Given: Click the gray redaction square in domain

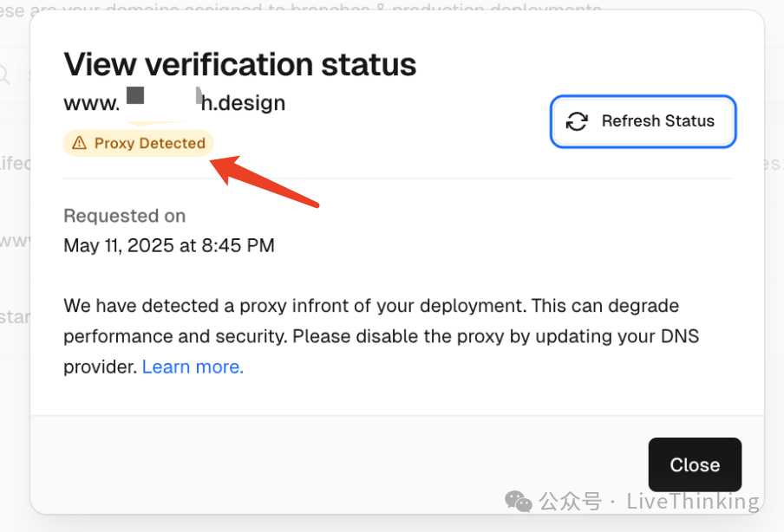Looking at the screenshot, I should tap(135, 95).
